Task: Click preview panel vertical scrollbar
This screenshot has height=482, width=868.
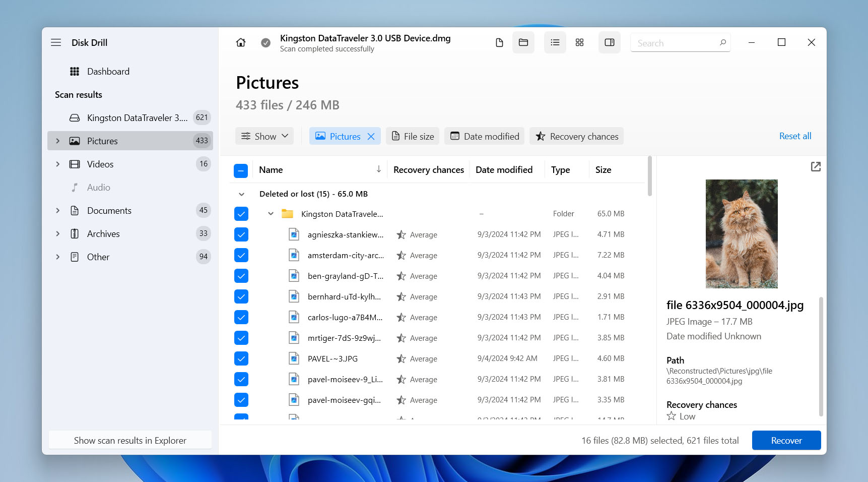Action: click(x=821, y=356)
